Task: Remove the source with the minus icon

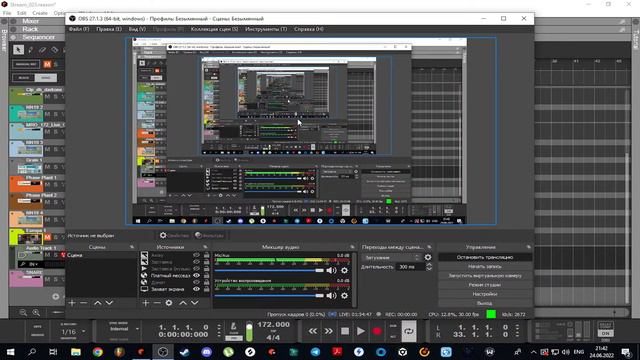Action: click(x=157, y=303)
